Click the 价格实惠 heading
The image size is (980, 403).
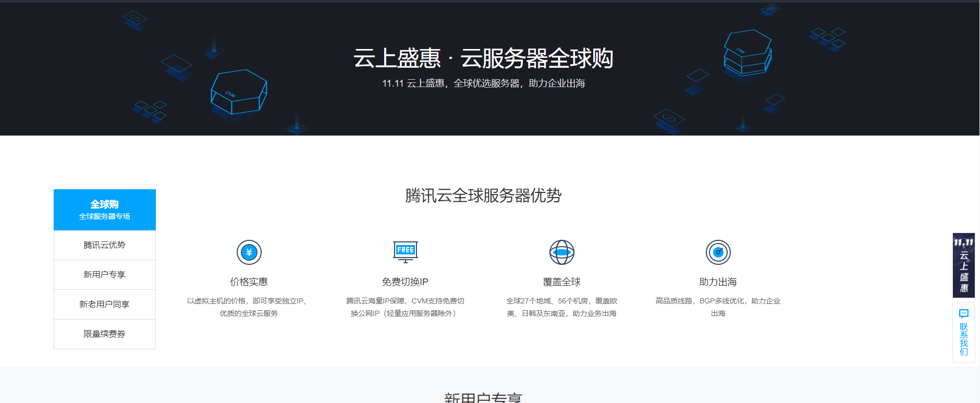(x=249, y=282)
